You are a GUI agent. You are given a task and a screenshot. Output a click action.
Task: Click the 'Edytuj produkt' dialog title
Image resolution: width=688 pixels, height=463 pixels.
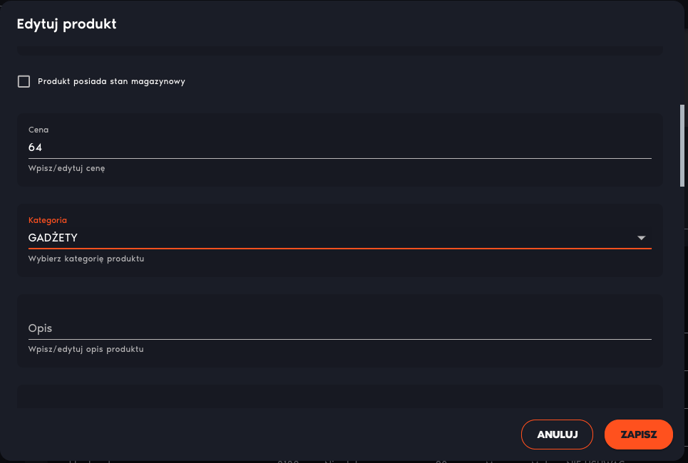pos(67,24)
